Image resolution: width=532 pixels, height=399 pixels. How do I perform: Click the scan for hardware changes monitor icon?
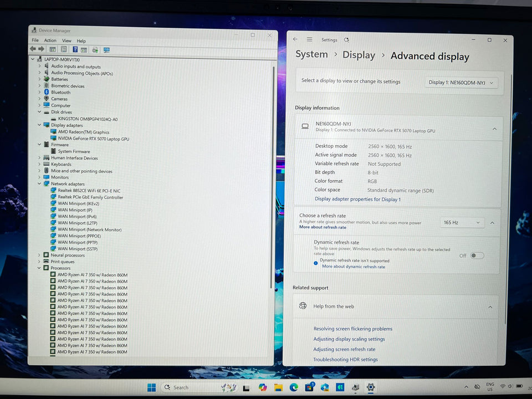click(x=106, y=50)
